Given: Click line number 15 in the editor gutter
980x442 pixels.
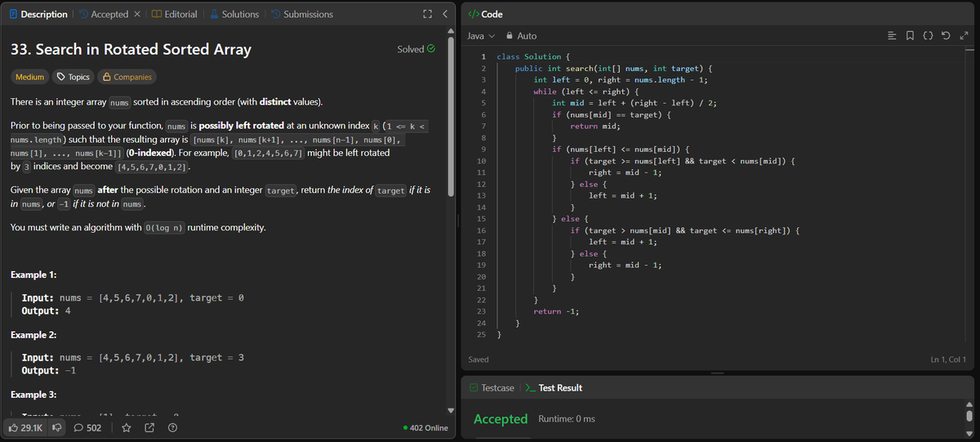Looking at the screenshot, I should pos(482,218).
